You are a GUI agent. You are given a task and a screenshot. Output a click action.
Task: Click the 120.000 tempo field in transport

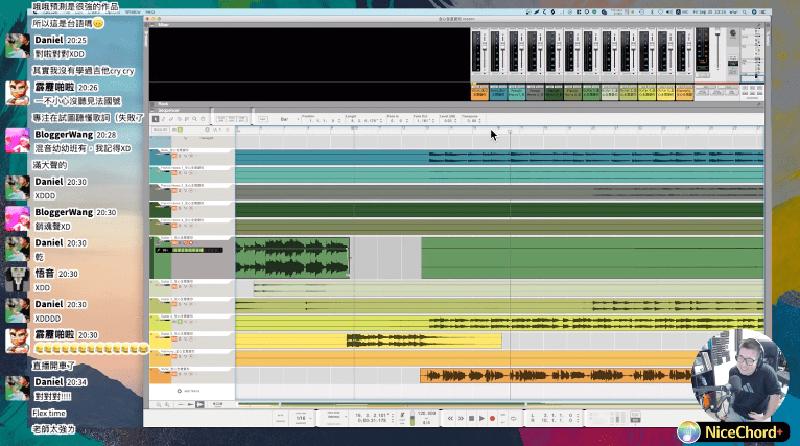(428, 412)
